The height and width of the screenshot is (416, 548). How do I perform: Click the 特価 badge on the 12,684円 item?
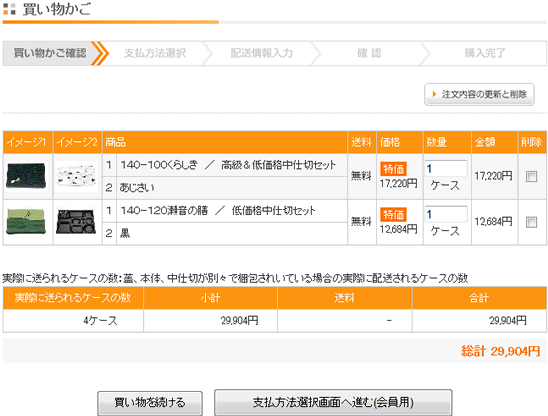click(x=394, y=215)
